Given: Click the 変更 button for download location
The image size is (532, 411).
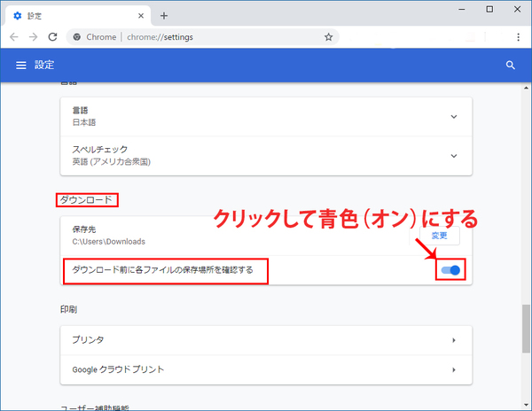Looking at the screenshot, I should tap(440, 237).
